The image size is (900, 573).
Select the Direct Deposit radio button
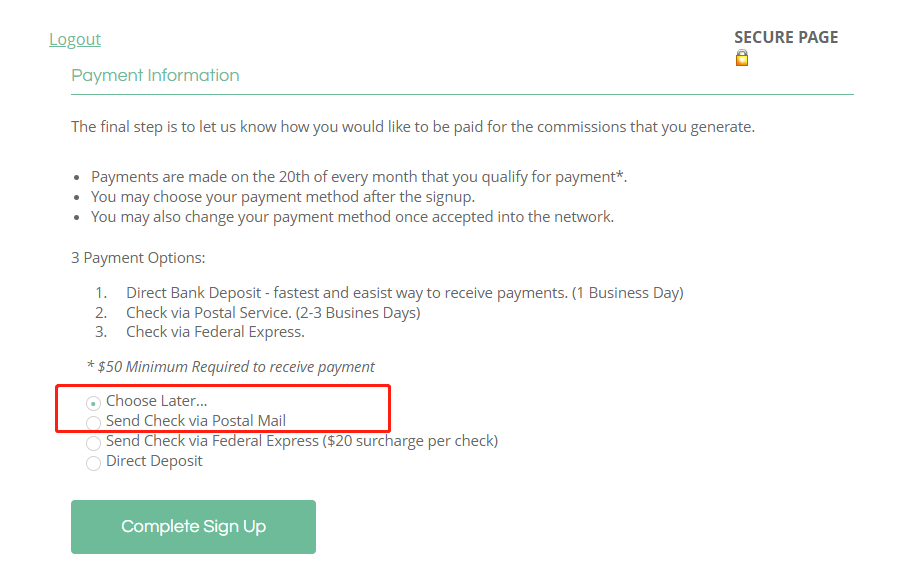click(94, 463)
